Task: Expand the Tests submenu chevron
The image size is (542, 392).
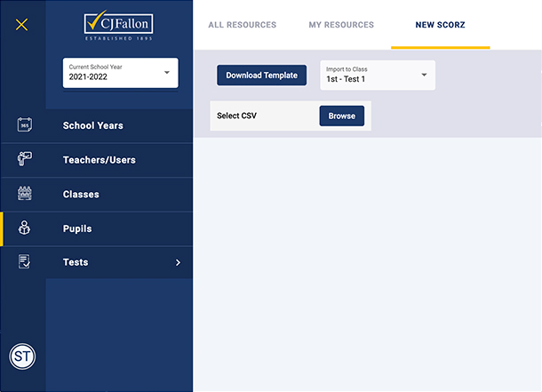Action: pyautogui.click(x=178, y=262)
